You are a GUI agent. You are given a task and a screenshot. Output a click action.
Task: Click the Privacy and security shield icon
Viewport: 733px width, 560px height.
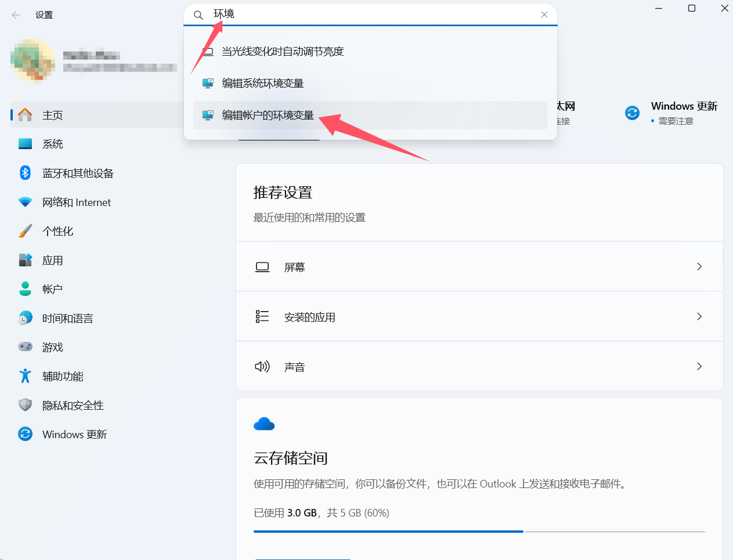click(25, 405)
